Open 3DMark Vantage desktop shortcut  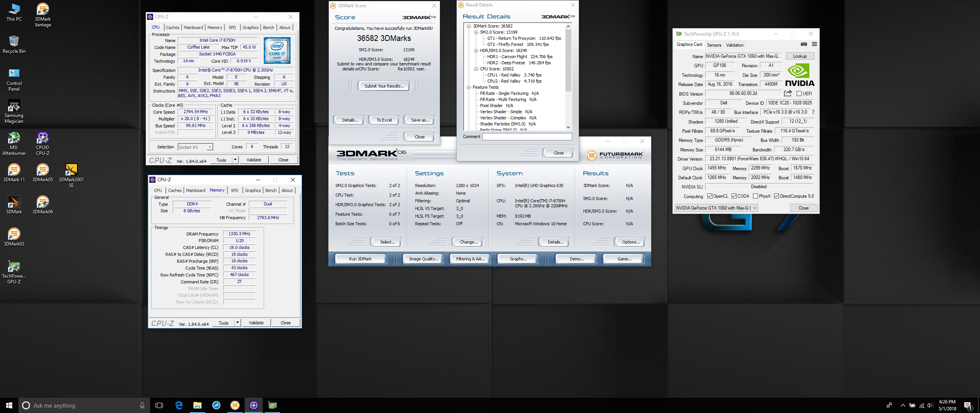coord(42,15)
